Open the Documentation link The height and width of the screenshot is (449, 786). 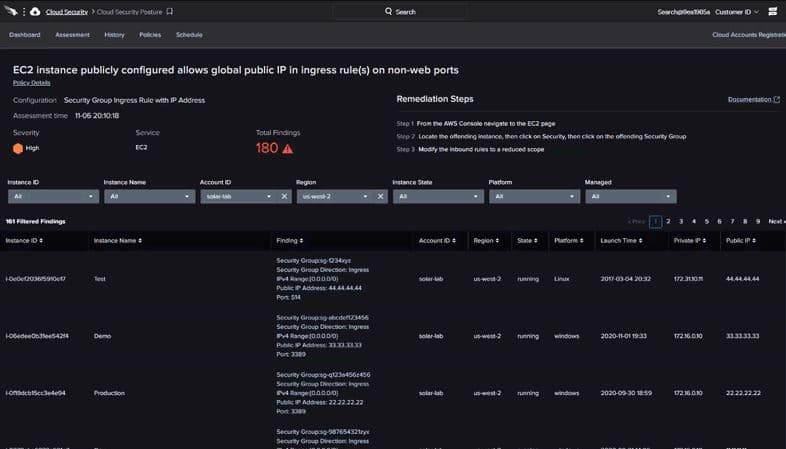coord(749,100)
